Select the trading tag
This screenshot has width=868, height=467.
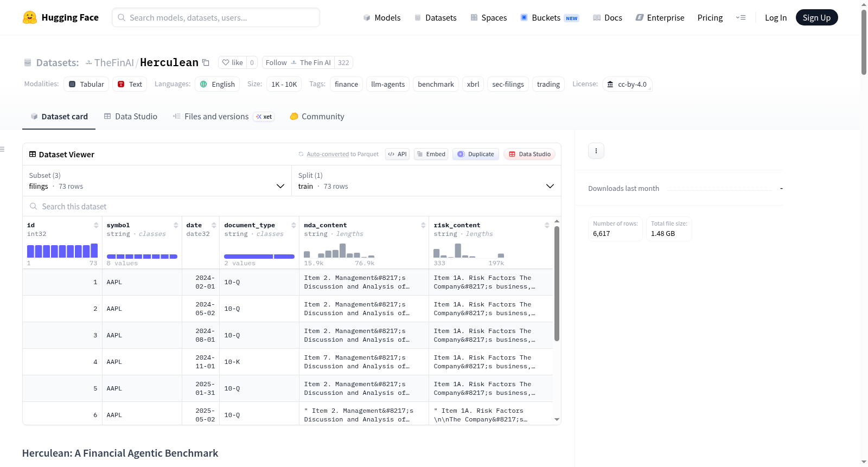(x=548, y=84)
